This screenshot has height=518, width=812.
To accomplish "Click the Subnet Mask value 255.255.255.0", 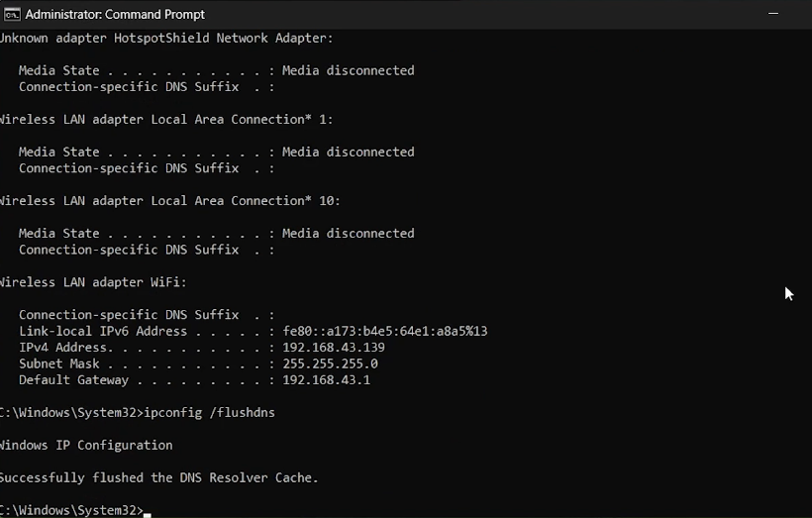I will point(330,363).
